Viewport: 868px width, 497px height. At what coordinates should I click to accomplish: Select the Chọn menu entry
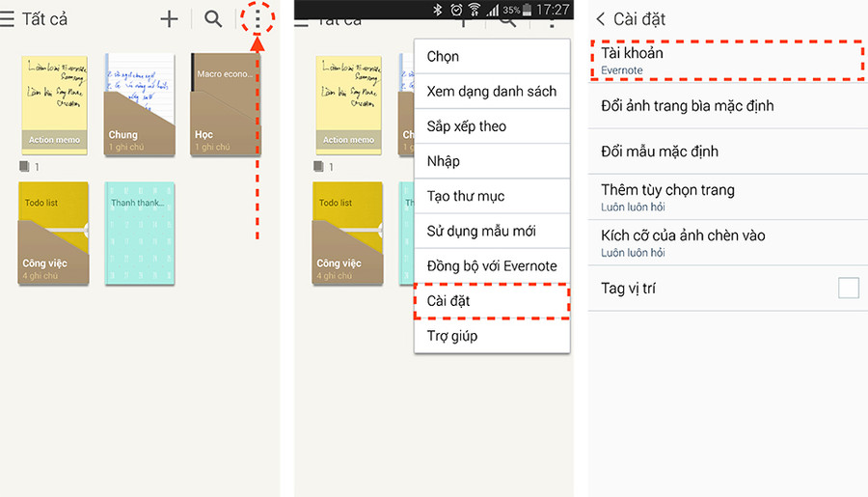point(492,57)
